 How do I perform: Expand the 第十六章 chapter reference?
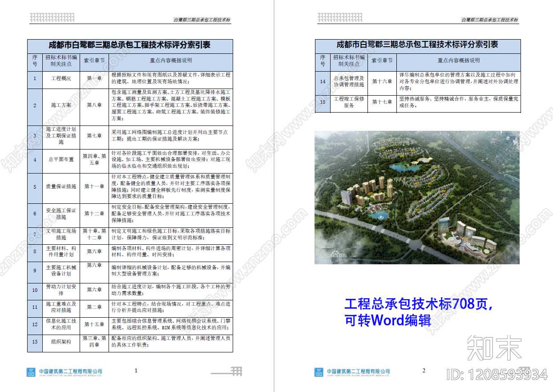(382, 82)
